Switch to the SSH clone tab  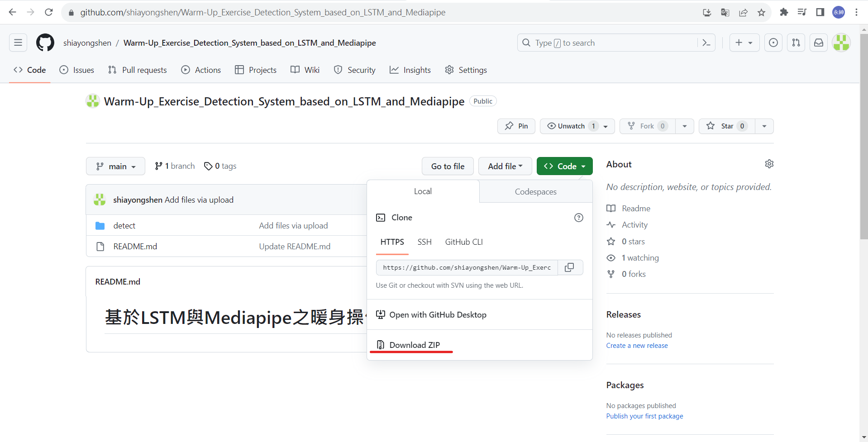(x=424, y=242)
